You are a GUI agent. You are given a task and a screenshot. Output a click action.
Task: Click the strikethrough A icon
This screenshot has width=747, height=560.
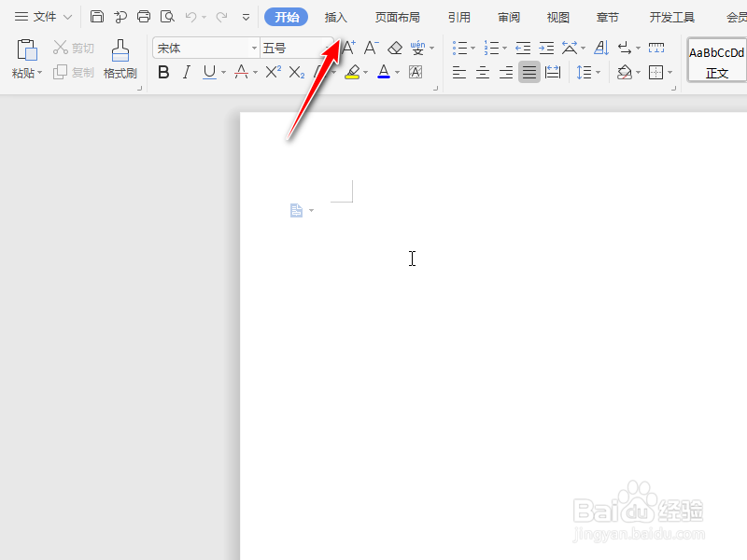point(242,73)
